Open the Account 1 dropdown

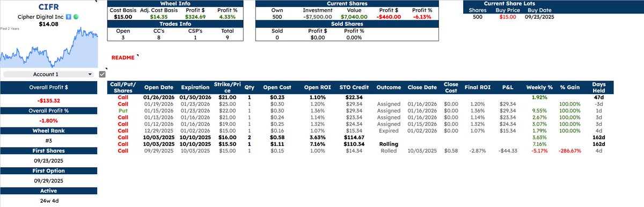[48, 74]
